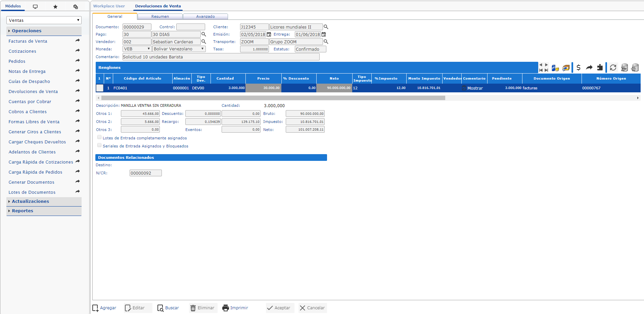Click the puzzle piece icon in Renglones toolbar
The image size is (644, 314).
click(600, 68)
